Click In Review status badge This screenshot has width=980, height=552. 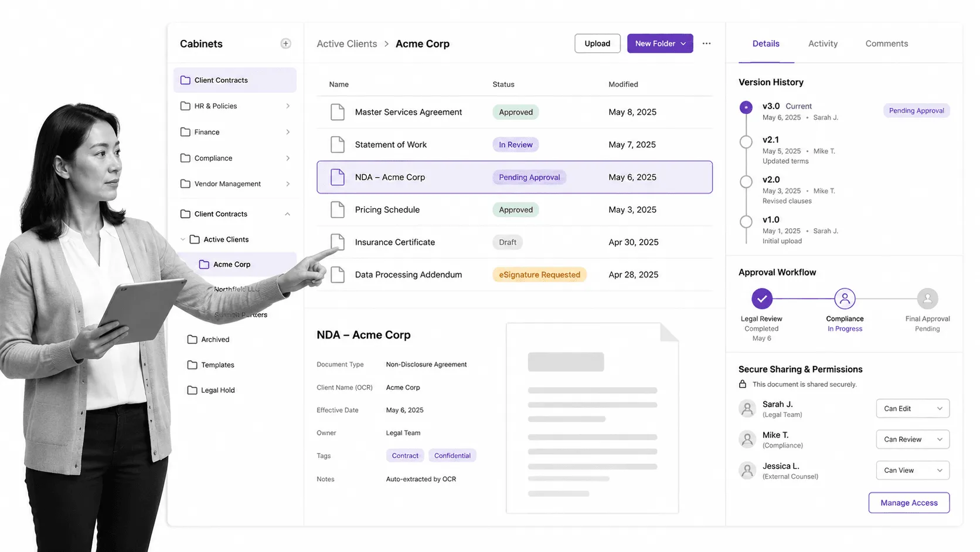click(516, 145)
